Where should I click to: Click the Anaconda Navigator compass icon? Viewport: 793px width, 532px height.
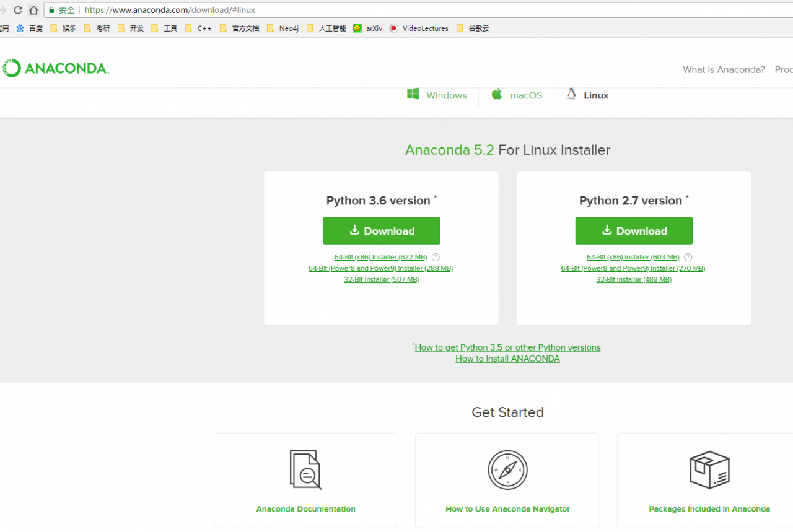507,470
